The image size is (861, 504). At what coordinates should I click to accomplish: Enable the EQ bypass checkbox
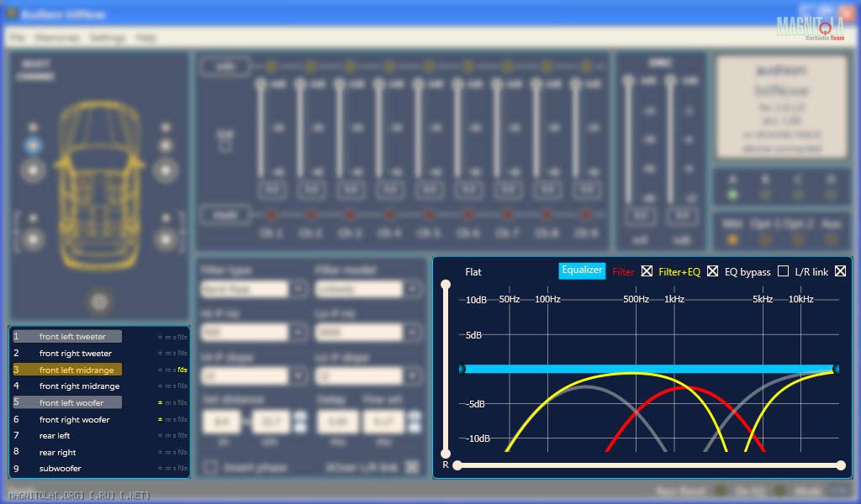[783, 271]
